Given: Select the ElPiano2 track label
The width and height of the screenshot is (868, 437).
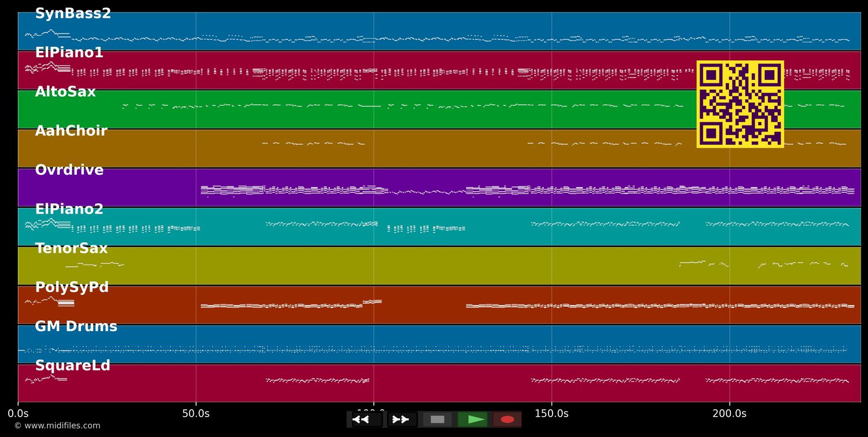Looking at the screenshot, I should (x=69, y=209).
